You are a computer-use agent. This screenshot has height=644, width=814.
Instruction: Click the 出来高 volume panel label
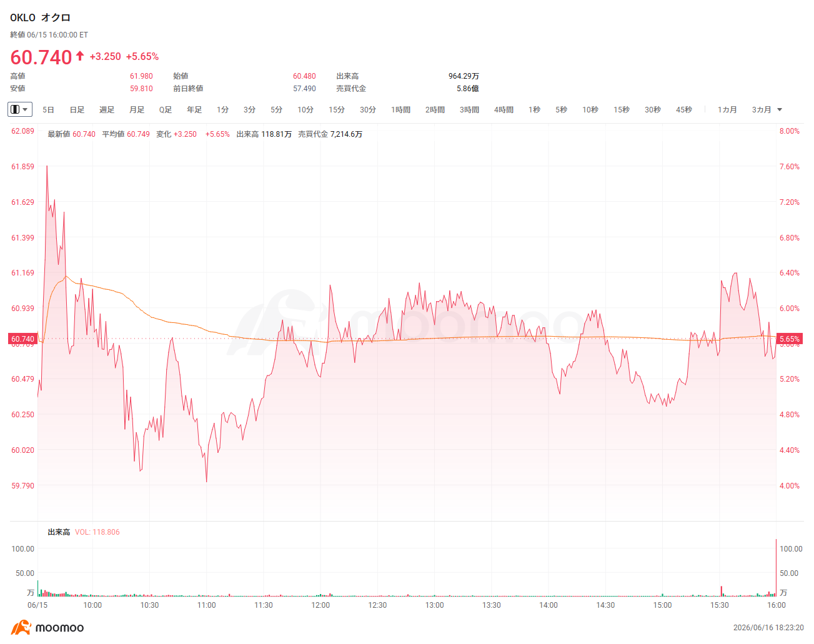[59, 532]
